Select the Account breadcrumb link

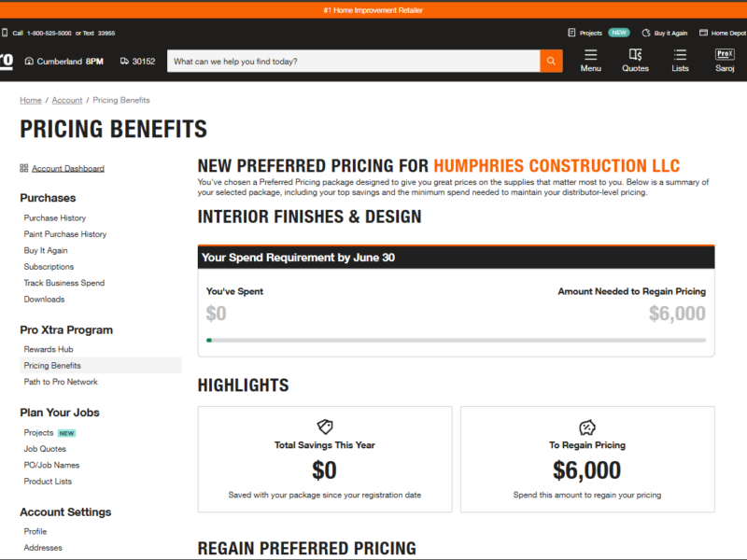tap(66, 100)
